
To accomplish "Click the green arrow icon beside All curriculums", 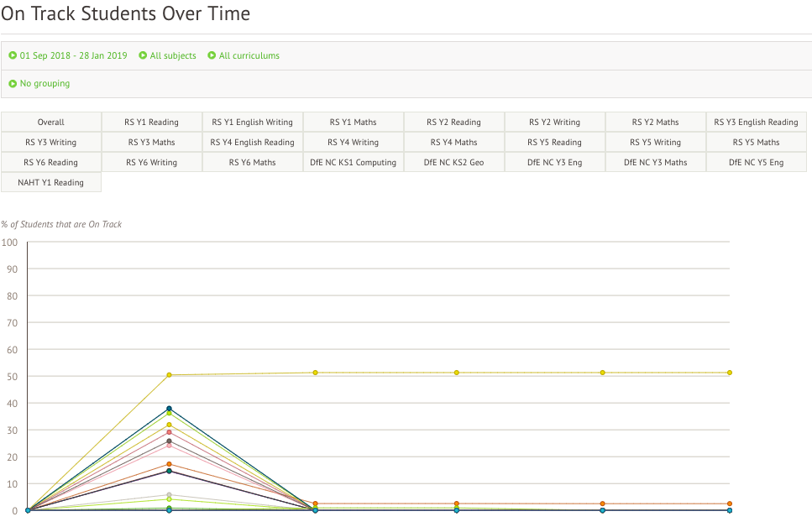I will (x=212, y=56).
